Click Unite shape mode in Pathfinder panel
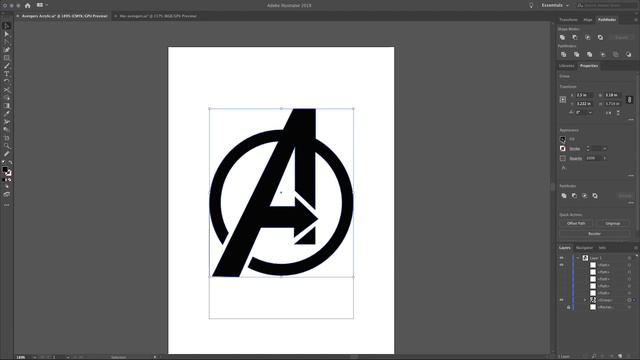Viewport: 640px width, 360px height. point(562,38)
